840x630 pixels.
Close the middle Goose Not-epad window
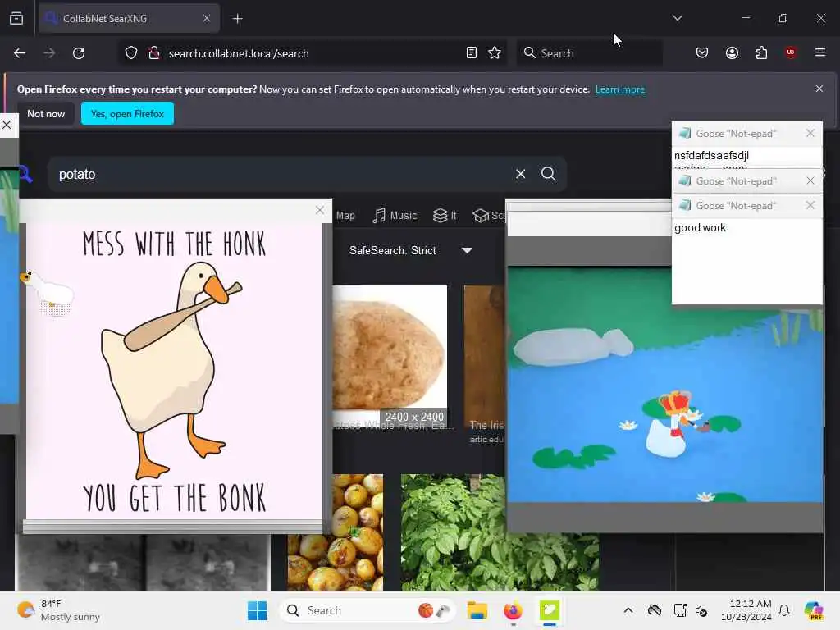point(810,180)
